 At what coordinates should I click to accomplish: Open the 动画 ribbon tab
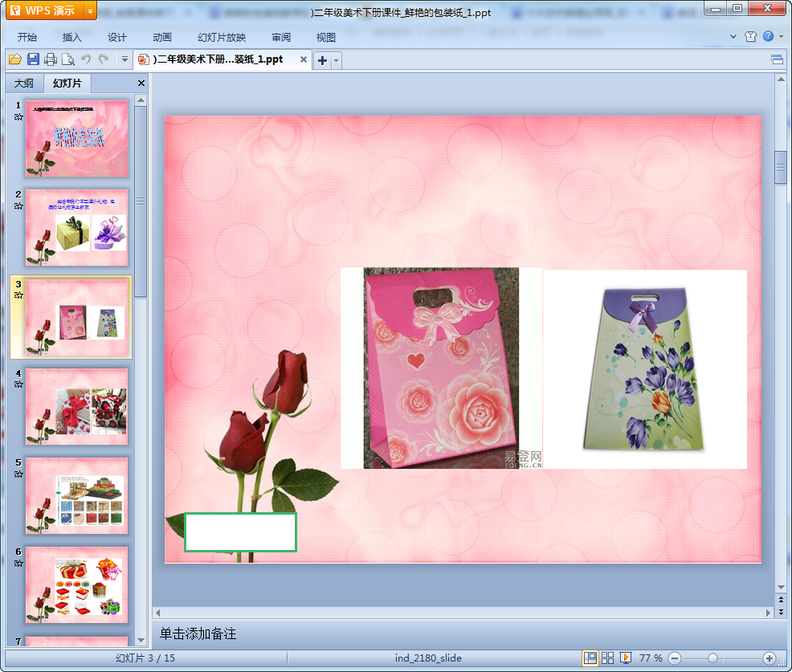click(162, 38)
